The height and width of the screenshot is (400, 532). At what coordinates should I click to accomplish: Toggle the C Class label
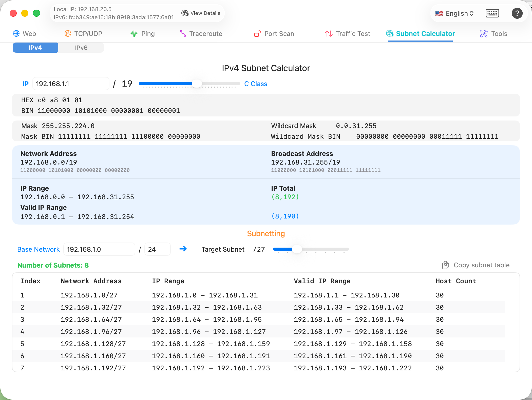coord(255,84)
